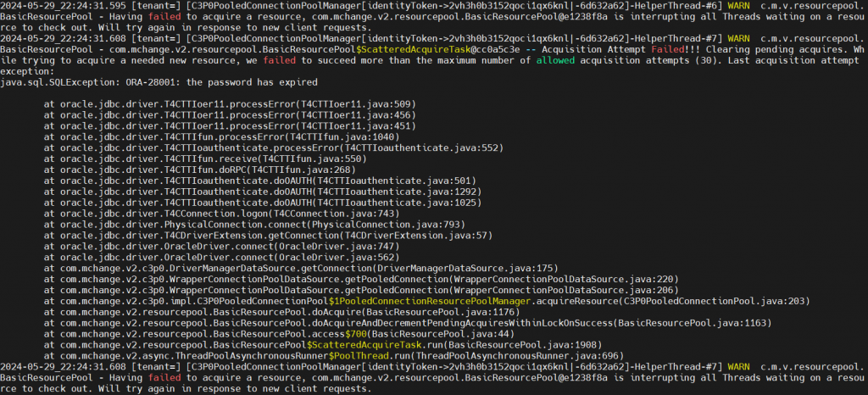Click the 'WrapperConnectionPoolDataSource.java:220' stack line
Viewport: 868px width, 395px height.
click(x=361, y=279)
